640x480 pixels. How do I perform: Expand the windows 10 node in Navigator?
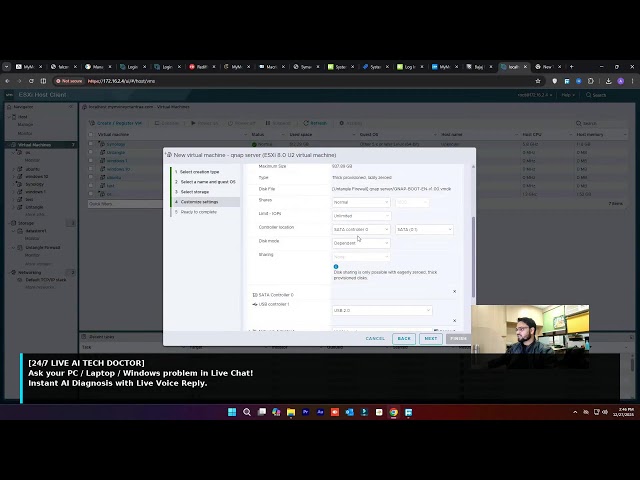click(x=14, y=177)
